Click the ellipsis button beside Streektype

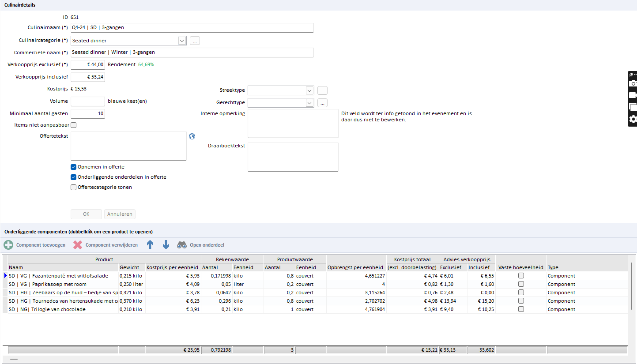322,90
